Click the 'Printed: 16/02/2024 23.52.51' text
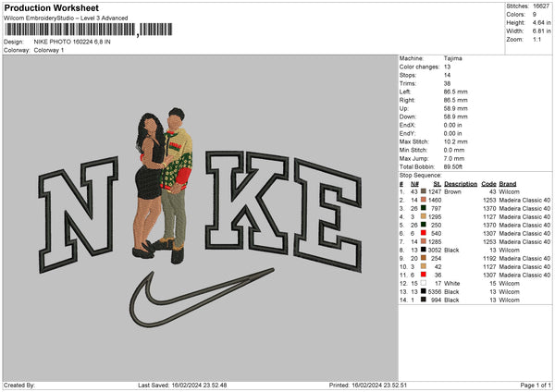Image resolution: width=555 pixels, height=392 pixels. click(368, 386)
